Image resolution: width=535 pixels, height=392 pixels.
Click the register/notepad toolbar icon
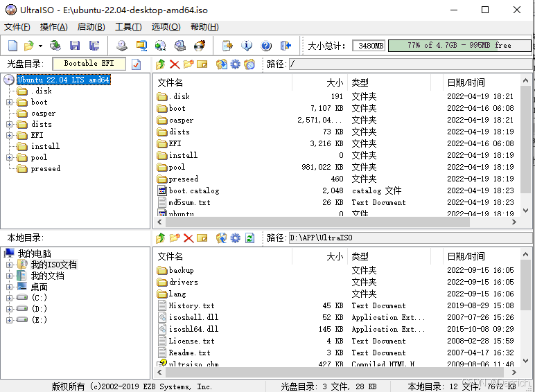coord(227,45)
